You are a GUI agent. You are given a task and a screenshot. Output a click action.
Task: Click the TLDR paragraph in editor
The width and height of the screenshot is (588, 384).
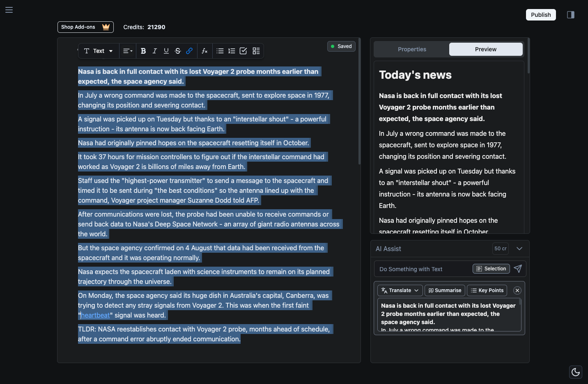click(x=205, y=334)
